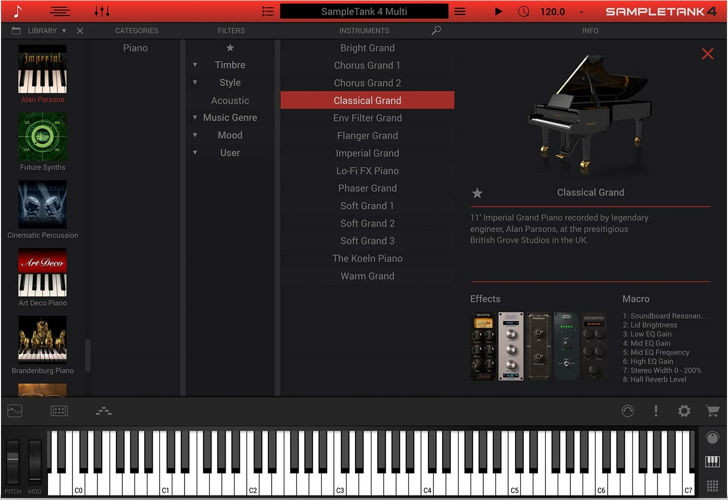Click the Acoustic filter option
Screen dimensions: 728x500
click(230, 101)
